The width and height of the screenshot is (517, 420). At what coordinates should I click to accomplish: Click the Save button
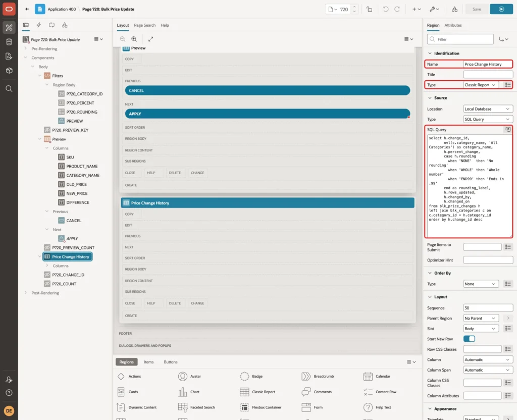coord(477,9)
